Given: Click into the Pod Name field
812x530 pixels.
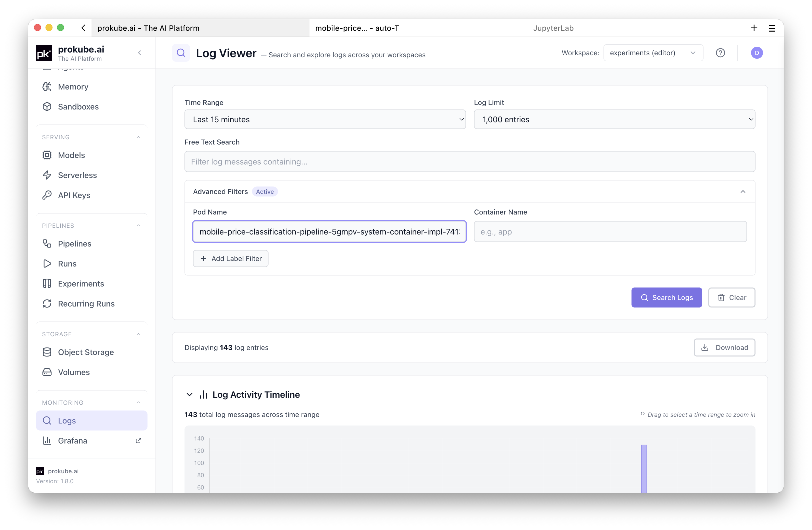Looking at the screenshot, I should (329, 232).
